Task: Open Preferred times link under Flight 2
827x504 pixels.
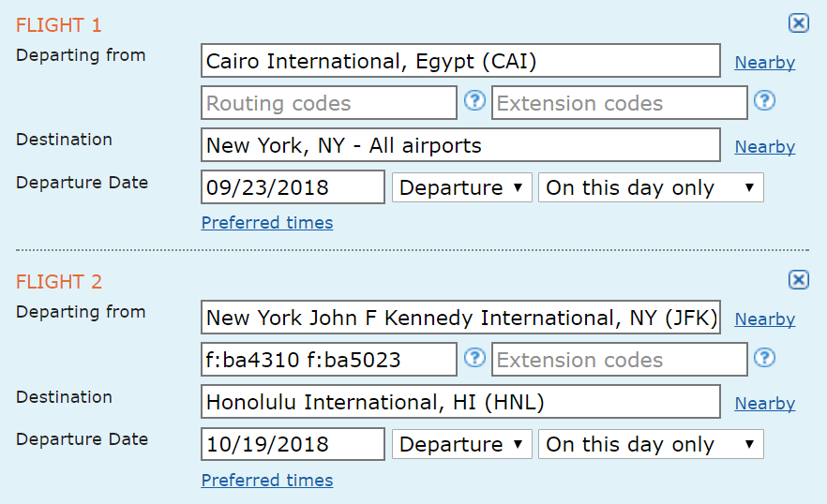Action: (267, 480)
